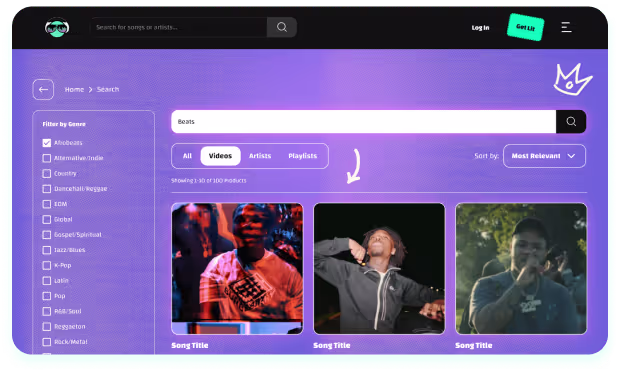Click the header search magnifier button
This screenshot has height=373, width=620.
click(x=282, y=27)
